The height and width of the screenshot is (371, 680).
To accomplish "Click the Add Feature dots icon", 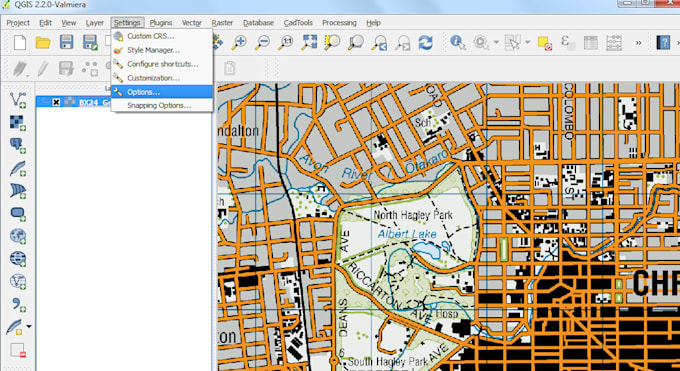I will coord(90,69).
